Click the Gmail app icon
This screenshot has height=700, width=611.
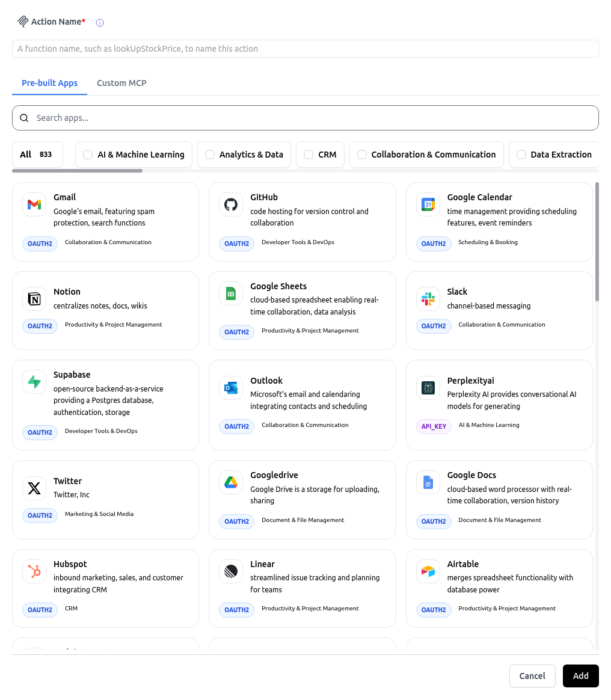[x=34, y=205]
